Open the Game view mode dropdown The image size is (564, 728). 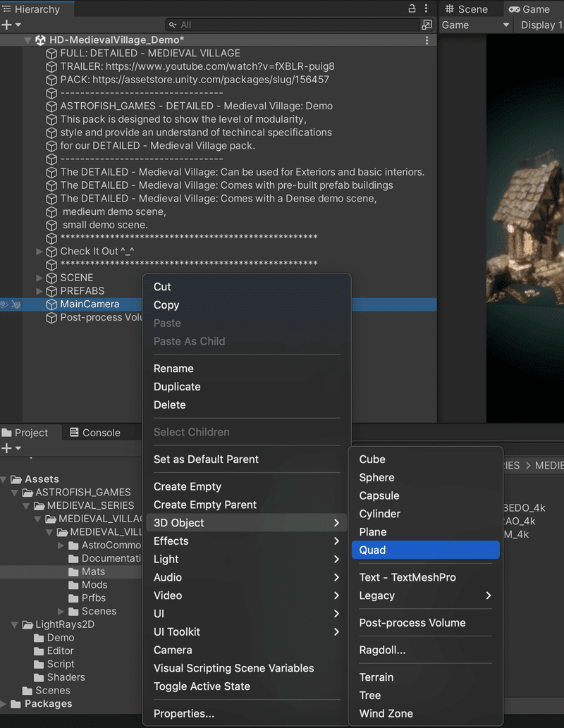(475, 25)
